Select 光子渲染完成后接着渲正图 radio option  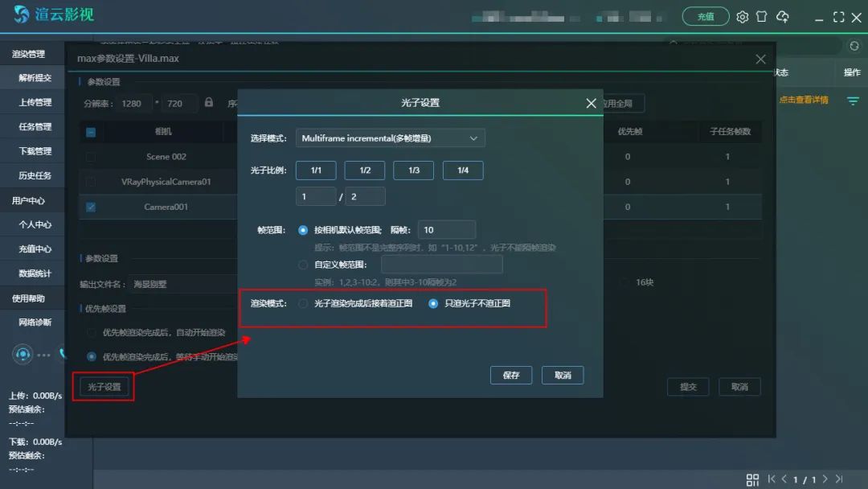303,304
